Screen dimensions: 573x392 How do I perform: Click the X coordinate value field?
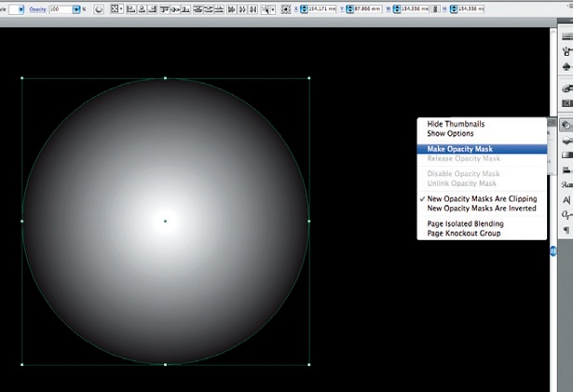[x=322, y=9]
